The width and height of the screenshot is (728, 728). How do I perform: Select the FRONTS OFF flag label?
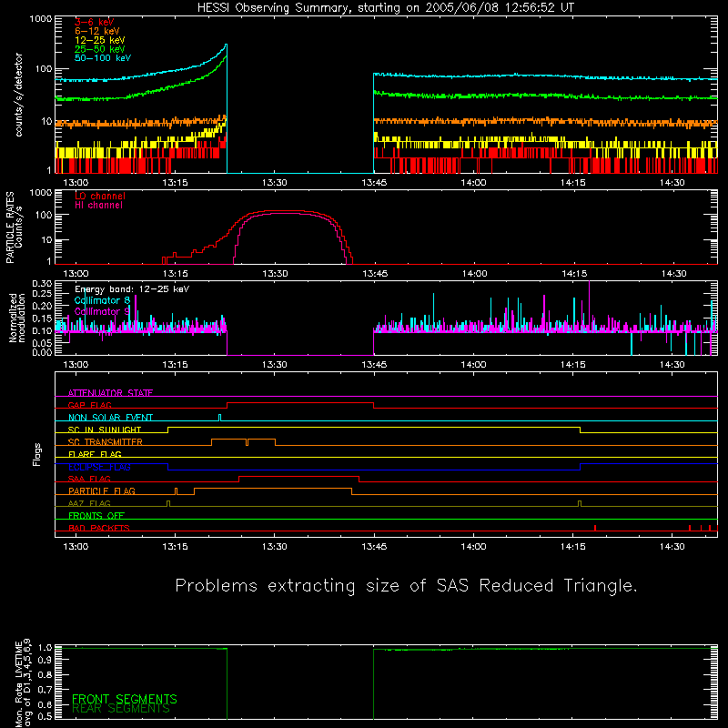coord(96,516)
